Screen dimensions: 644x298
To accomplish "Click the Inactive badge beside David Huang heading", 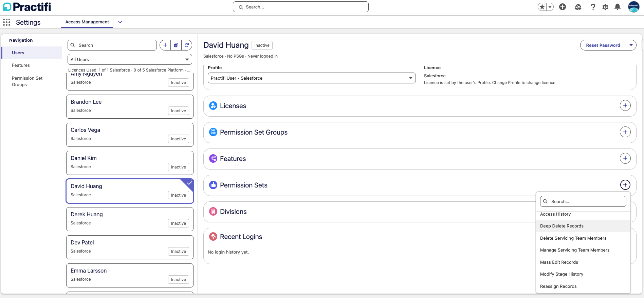I will (x=262, y=45).
